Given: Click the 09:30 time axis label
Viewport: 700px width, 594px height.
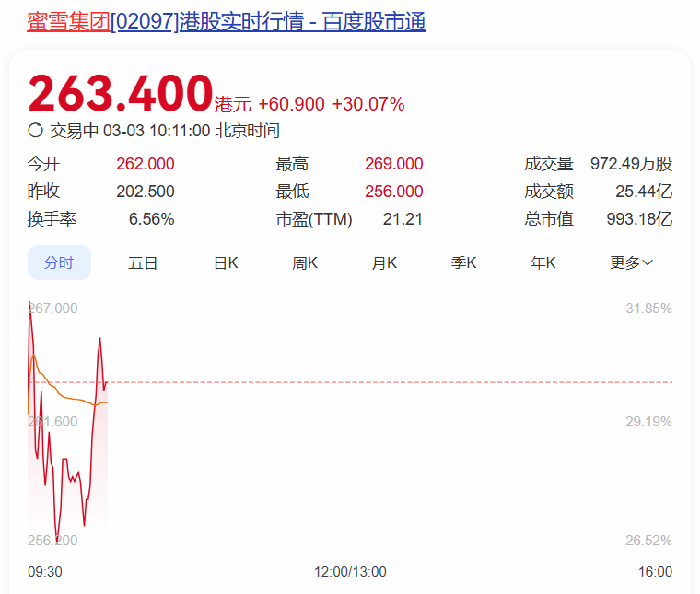Looking at the screenshot, I should (x=45, y=572).
